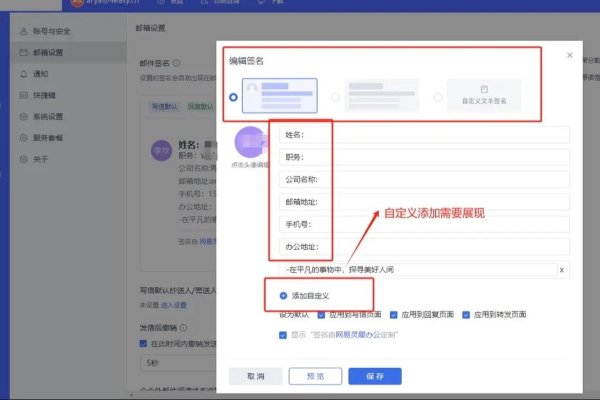Open 快捷键 settings in sidebar
The image size is (600, 400).
point(44,95)
